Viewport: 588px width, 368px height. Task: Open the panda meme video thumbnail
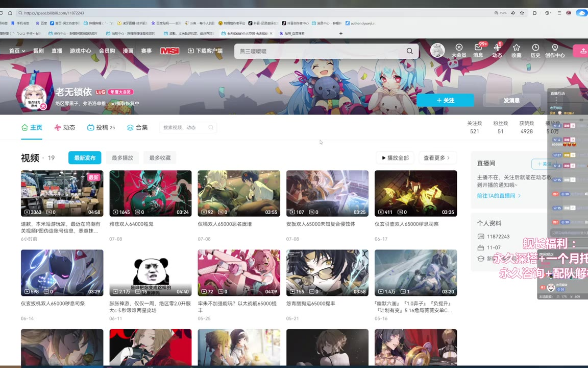pos(151,273)
